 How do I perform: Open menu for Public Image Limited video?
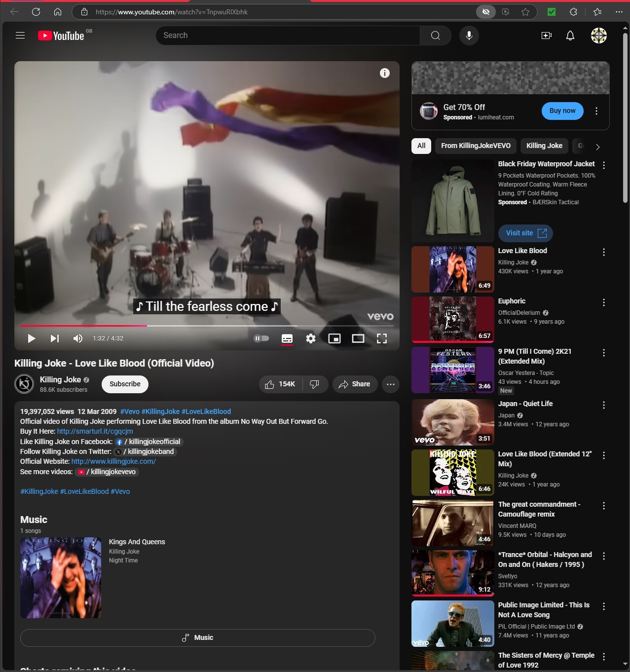coord(604,606)
